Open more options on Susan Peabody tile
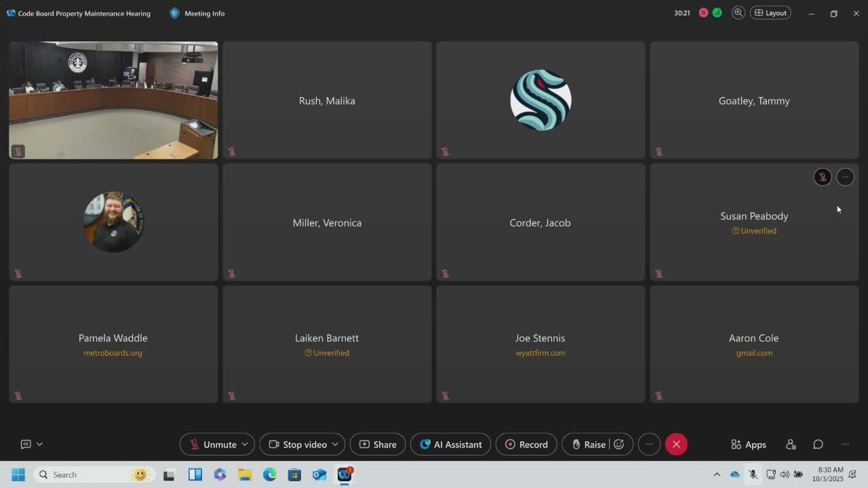The width and height of the screenshot is (868, 488). point(845,177)
